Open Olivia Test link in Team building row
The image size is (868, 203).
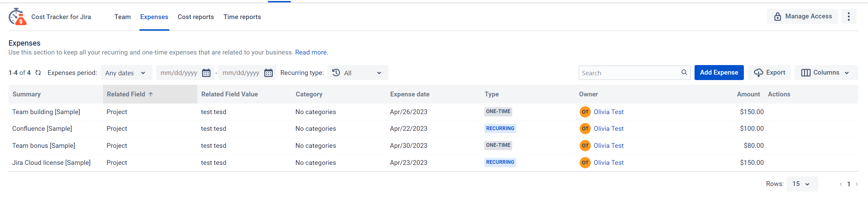click(x=608, y=112)
